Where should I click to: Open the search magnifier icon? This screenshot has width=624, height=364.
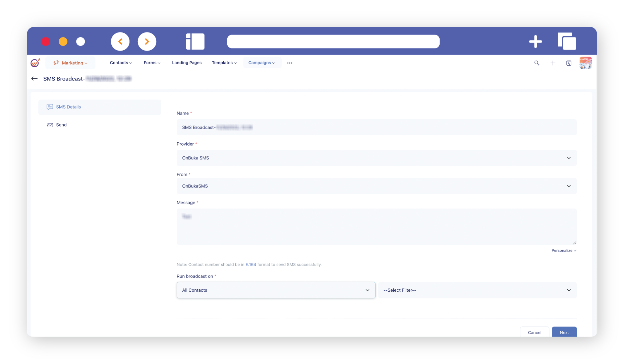[x=537, y=63]
